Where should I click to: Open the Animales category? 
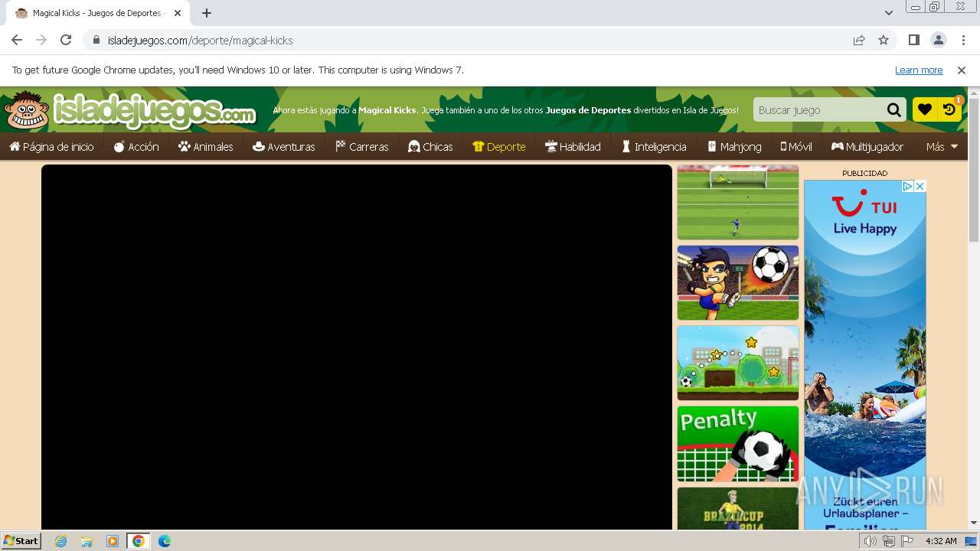point(206,146)
